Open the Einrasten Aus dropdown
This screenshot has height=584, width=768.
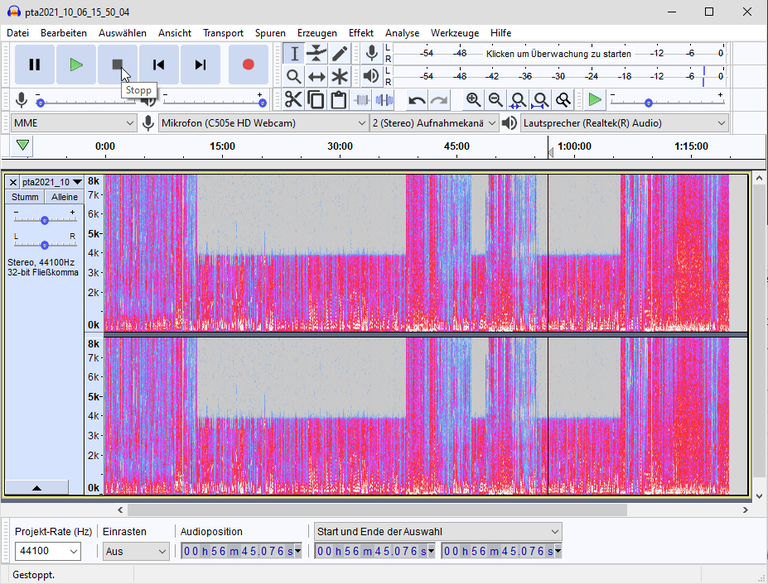(136, 551)
